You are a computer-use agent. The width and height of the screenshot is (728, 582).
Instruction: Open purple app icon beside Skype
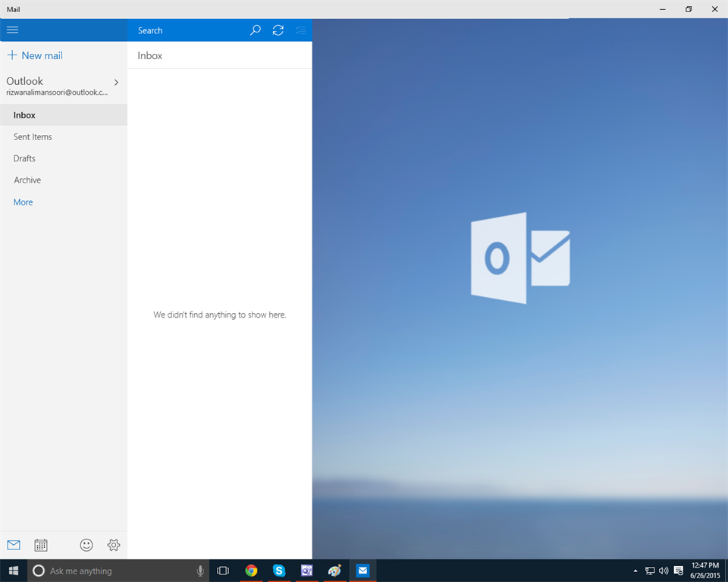[307, 571]
